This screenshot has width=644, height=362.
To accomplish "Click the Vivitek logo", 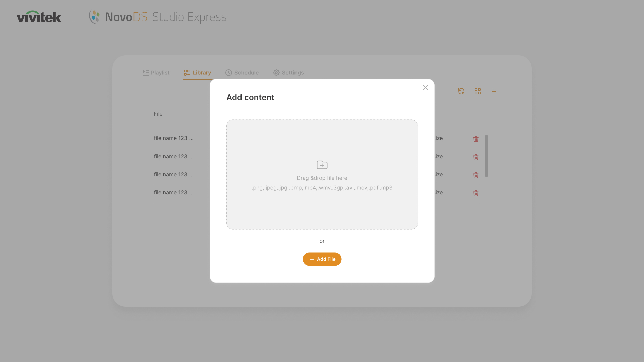I will (x=39, y=17).
